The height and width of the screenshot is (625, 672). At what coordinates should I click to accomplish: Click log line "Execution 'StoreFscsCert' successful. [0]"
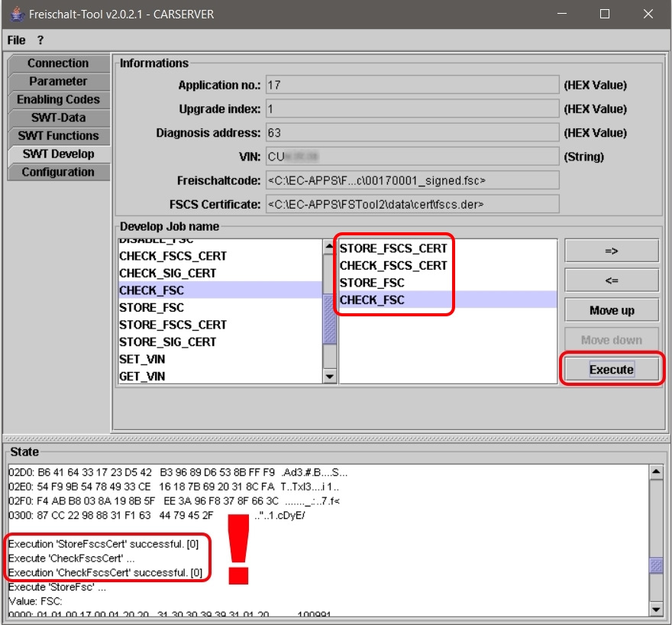click(x=103, y=544)
